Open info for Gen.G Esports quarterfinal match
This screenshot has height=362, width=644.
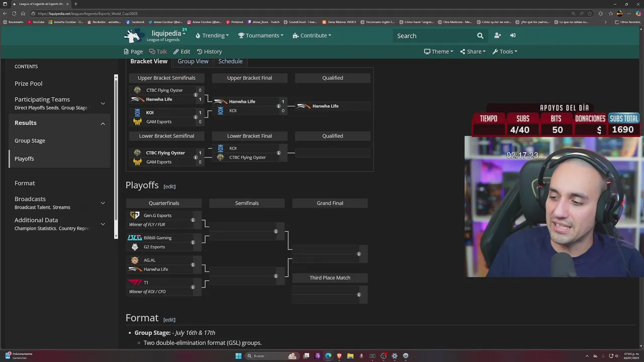193,220
